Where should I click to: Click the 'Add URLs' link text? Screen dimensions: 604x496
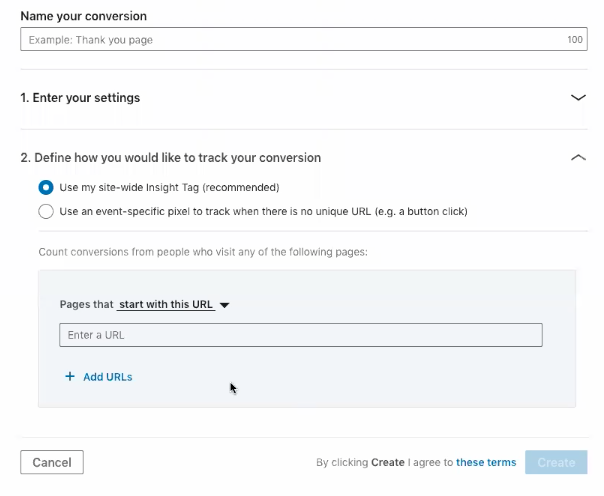108,377
